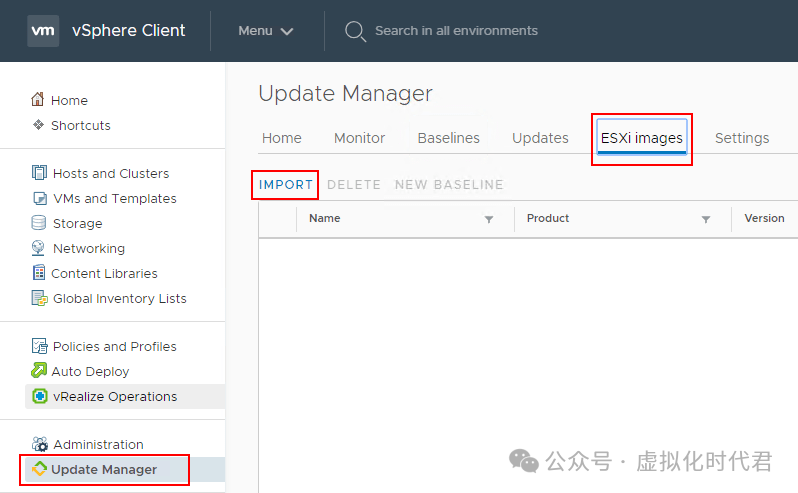Switch to the Updates tab
798x493 pixels.
point(540,138)
